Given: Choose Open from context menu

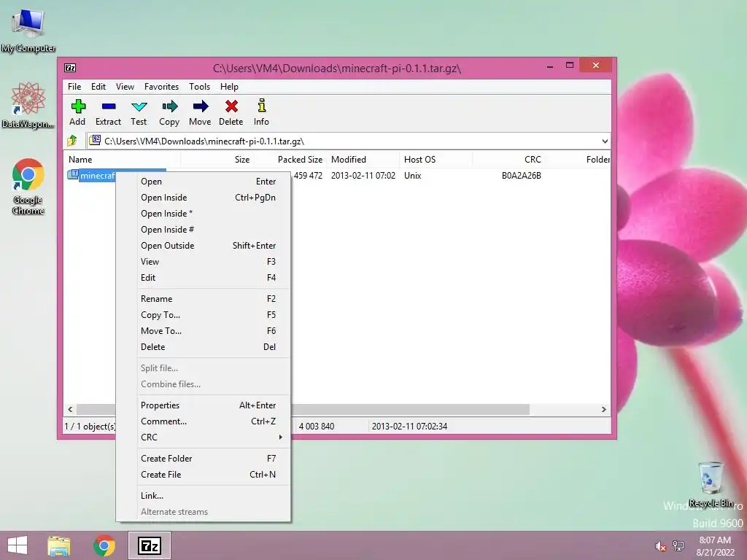Looking at the screenshot, I should [213, 182].
